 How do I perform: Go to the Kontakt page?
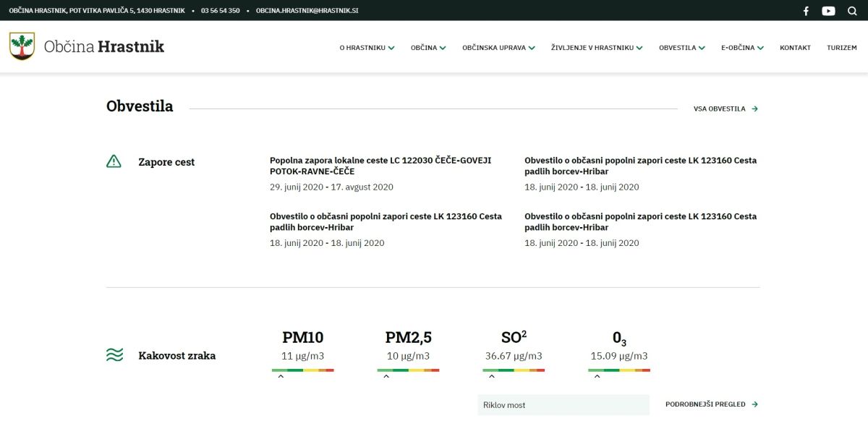pyautogui.click(x=795, y=48)
